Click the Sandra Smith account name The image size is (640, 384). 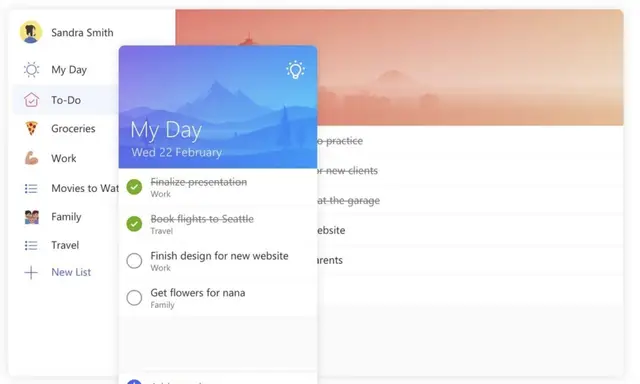[82, 33]
